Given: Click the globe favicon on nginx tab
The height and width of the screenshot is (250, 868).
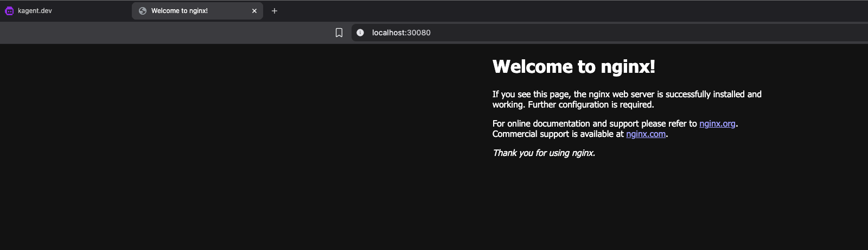Looking at the screenshot, I should (x=143, y=11).
